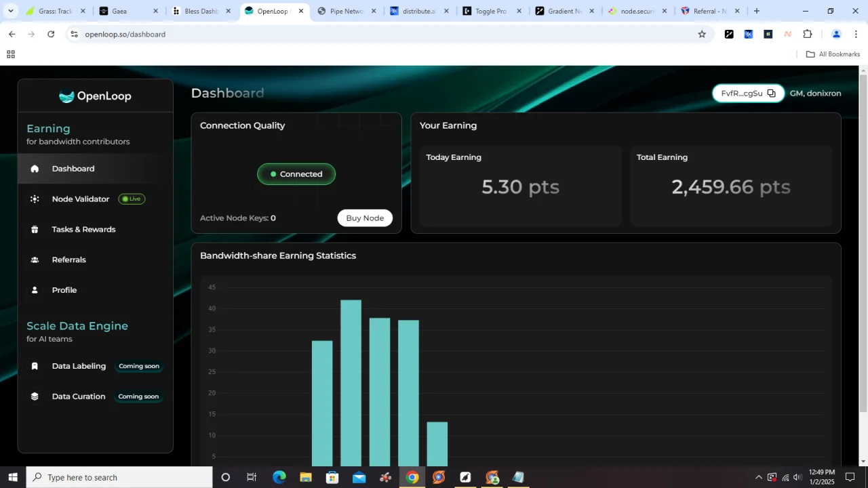Screen dimensions: 868x488
Task: Click the Profile person icon in sidebar
Action: tap(35, 290)
